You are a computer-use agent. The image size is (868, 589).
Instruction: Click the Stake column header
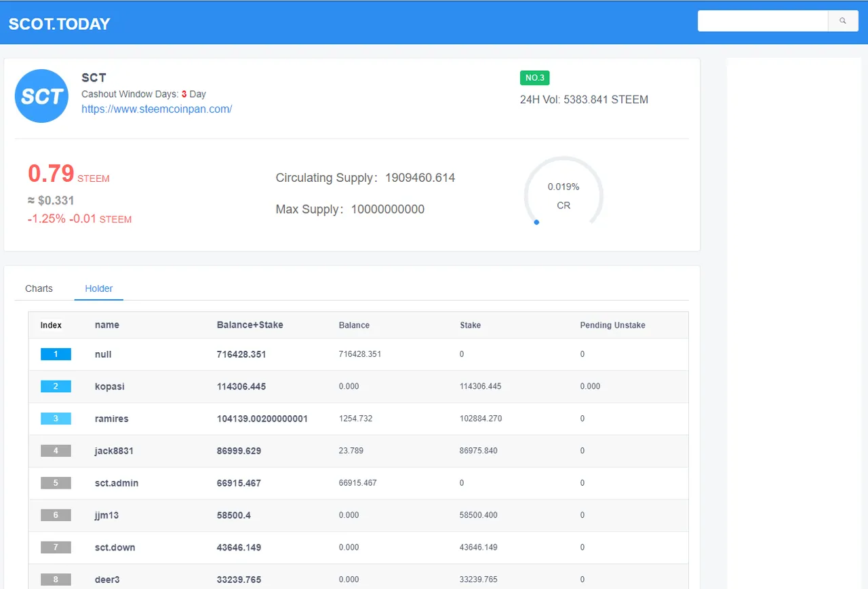[470, 325]
